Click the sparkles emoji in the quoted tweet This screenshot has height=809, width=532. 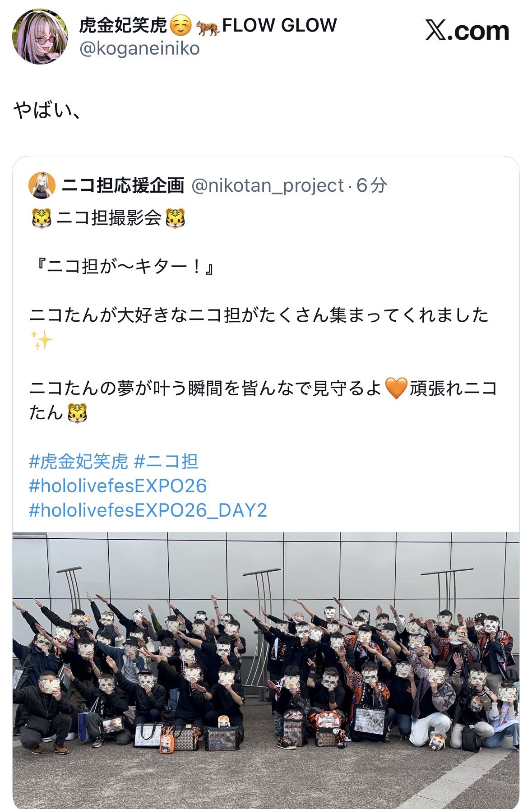pyautogui.click(x=41, y=339)
